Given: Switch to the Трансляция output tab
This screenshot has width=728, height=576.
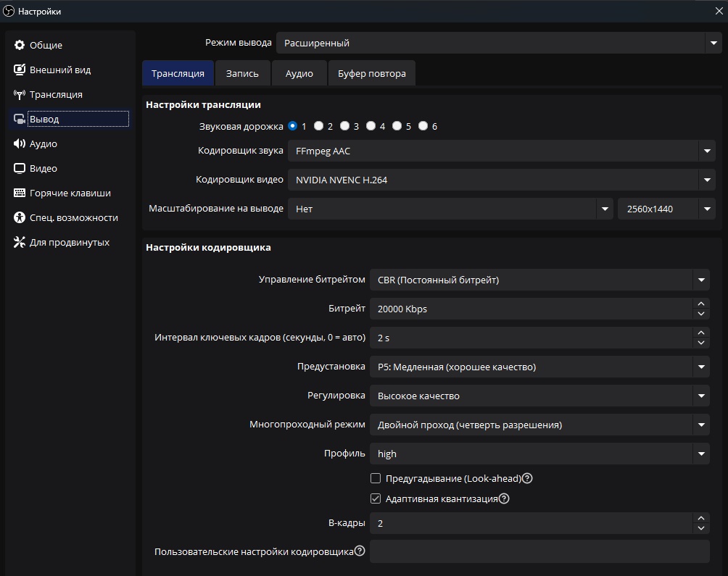Looking at the screenshot, I should point(178,73).
